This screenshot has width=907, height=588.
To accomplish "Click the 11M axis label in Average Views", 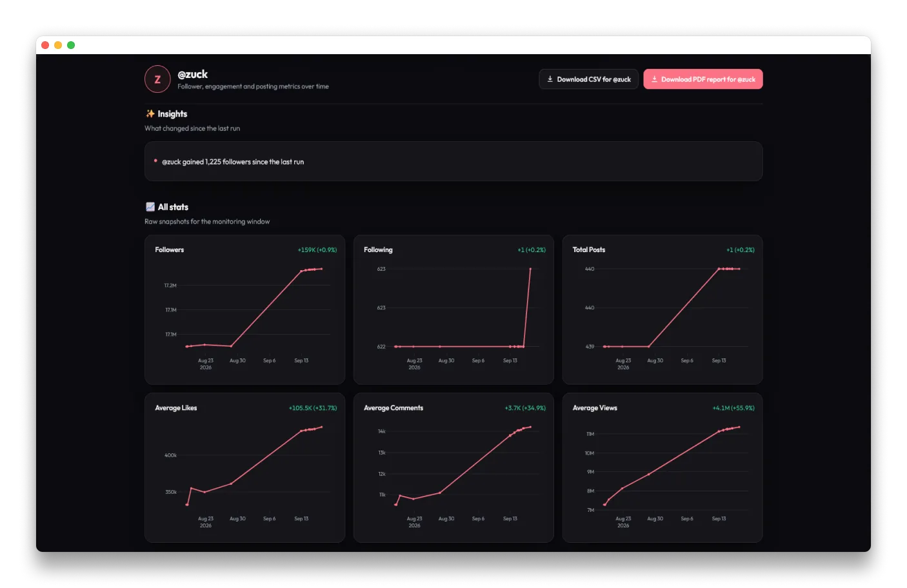I will [590, 434].
